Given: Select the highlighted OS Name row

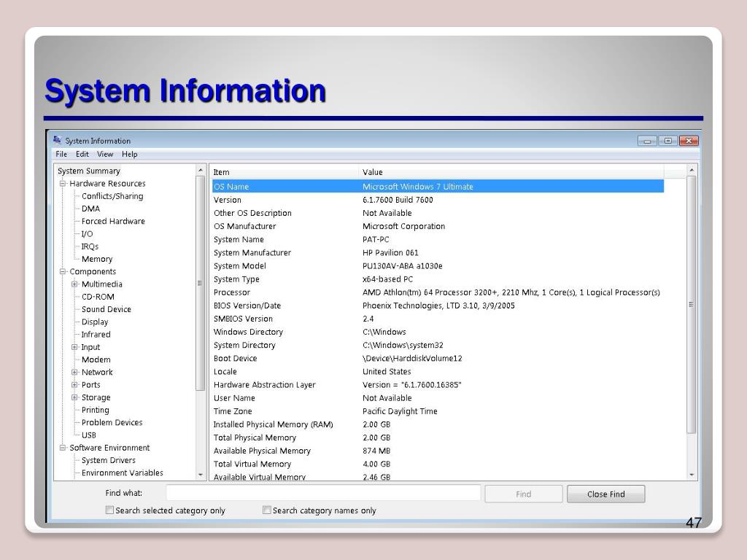Looking at the screenshot, I should (x=438, y=187).
